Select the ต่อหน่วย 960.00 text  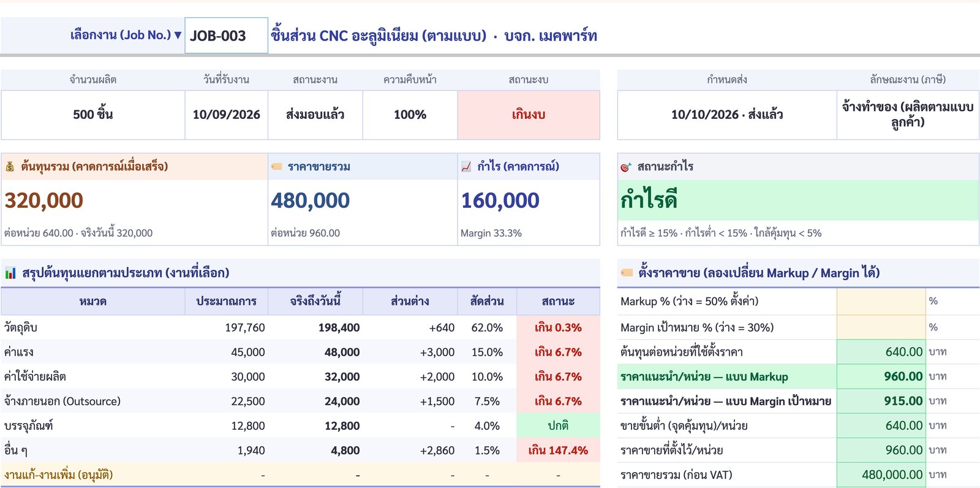tap(305, 233)
